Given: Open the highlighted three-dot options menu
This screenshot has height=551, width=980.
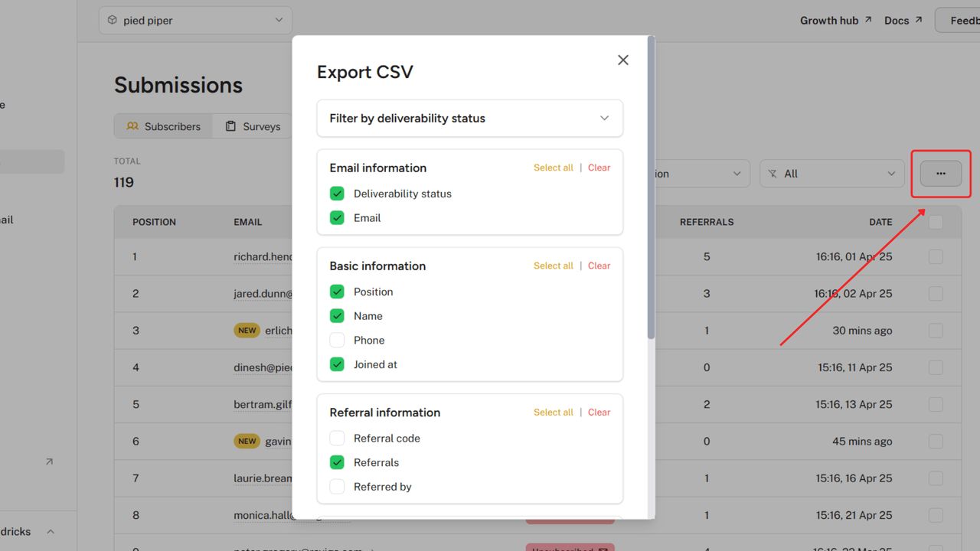Looking at the screenshot, I should [x=940, y=174].
